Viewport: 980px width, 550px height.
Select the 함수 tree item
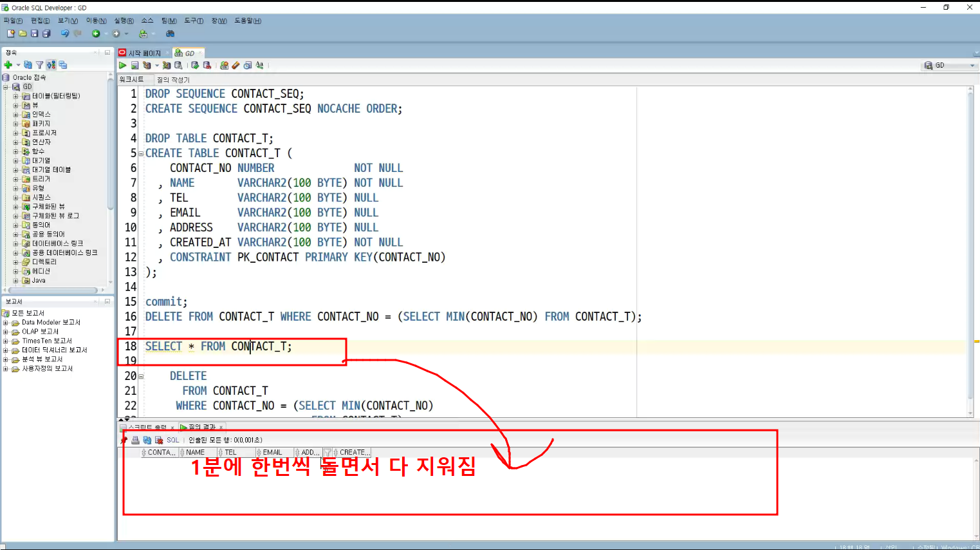tap(38, 151)
